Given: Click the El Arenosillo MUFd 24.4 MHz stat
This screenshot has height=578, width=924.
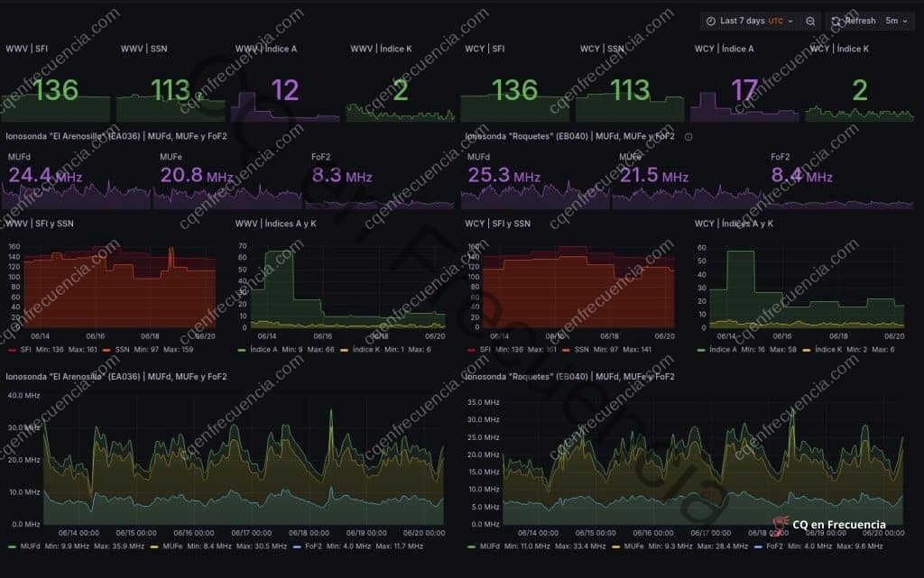Looking at the screenshot, I should [45, 176].
